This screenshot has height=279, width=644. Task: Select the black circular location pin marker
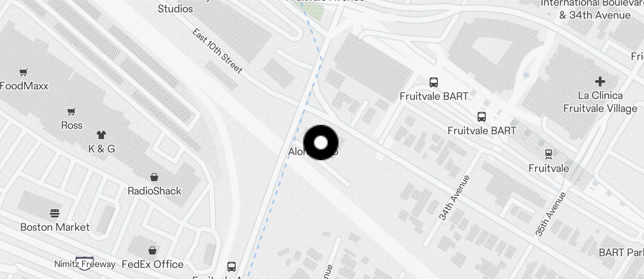tap(321, 143)
